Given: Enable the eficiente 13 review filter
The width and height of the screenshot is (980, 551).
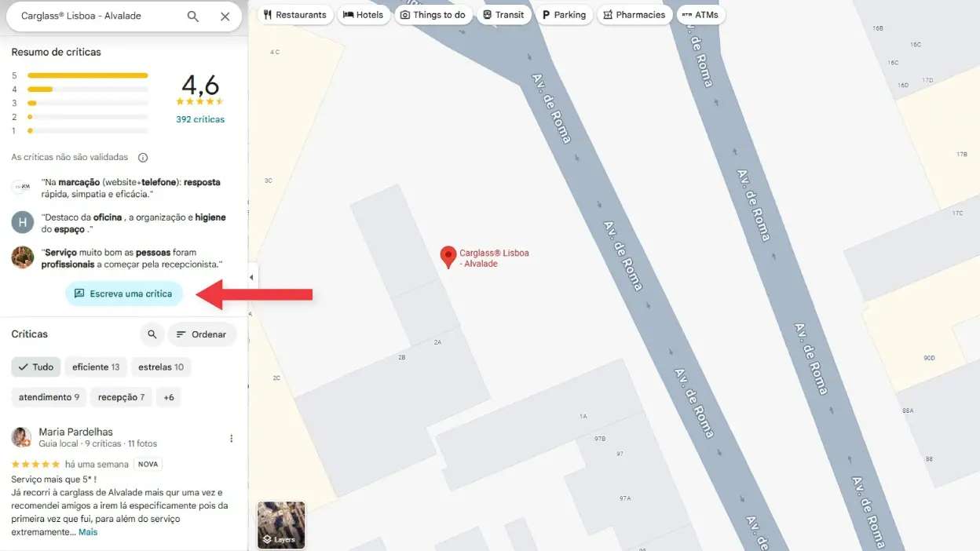Looking at the screenshot, I should 96,367.
